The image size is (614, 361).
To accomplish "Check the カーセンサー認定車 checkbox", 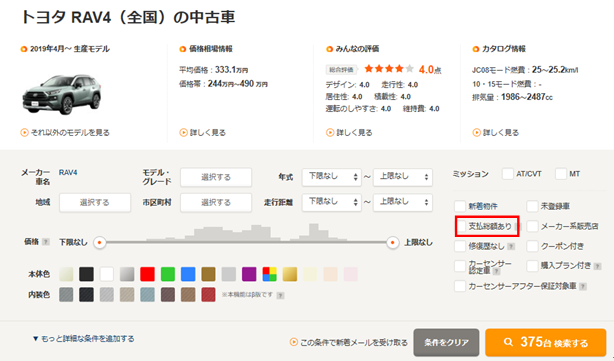I will tap(460, 266).
